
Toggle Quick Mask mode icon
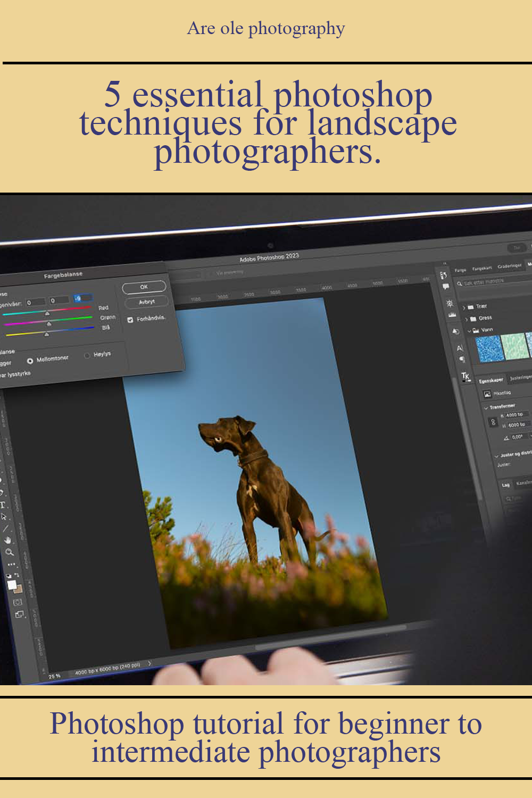pos(17,602)
